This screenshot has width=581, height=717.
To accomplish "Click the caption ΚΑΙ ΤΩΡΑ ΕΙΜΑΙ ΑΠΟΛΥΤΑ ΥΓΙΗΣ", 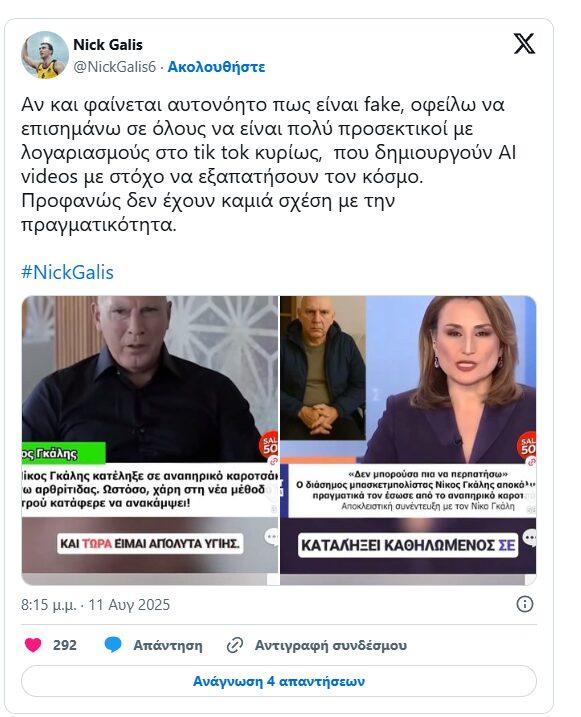I will coord(150,543).
